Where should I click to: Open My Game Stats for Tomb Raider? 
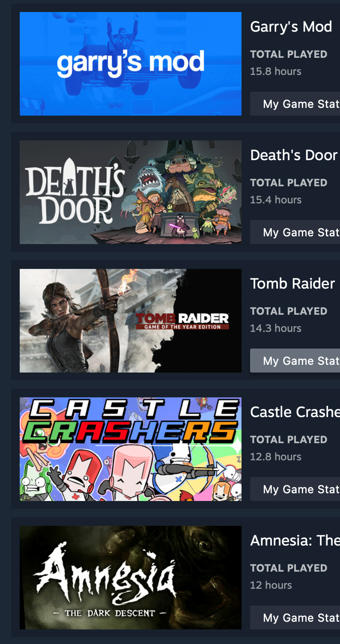(295, 361)
